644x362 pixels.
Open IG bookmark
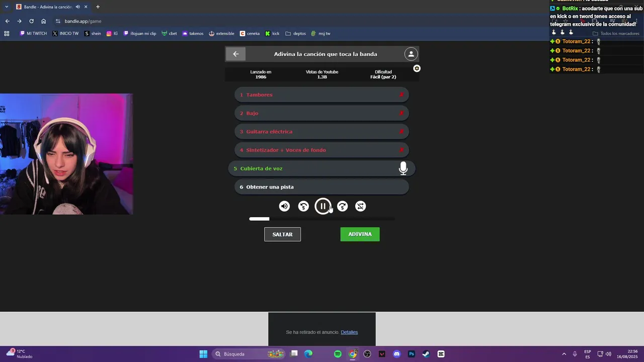point(112,34)
